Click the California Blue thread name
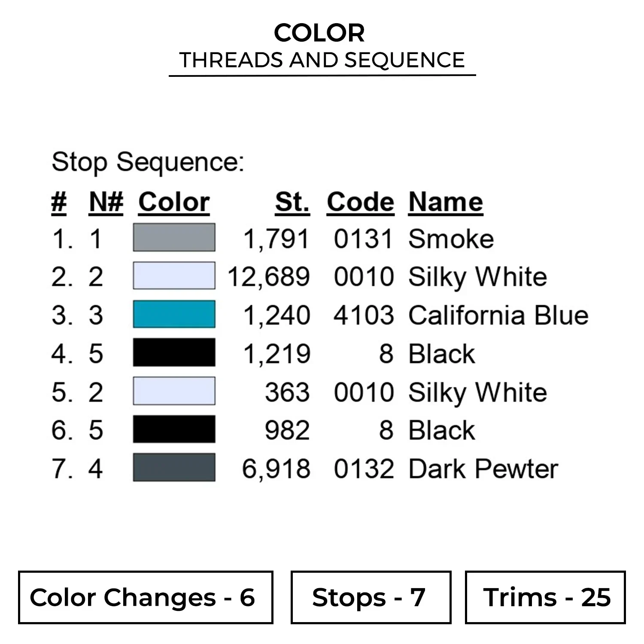This screenshot has width=644, height=644. click(498, 315)
